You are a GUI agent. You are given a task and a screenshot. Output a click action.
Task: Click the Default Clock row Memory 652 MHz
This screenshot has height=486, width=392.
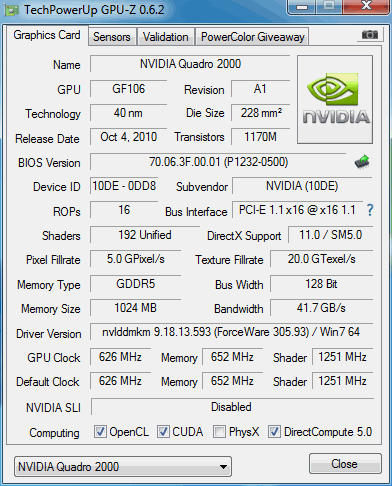[x=232, y=381]
